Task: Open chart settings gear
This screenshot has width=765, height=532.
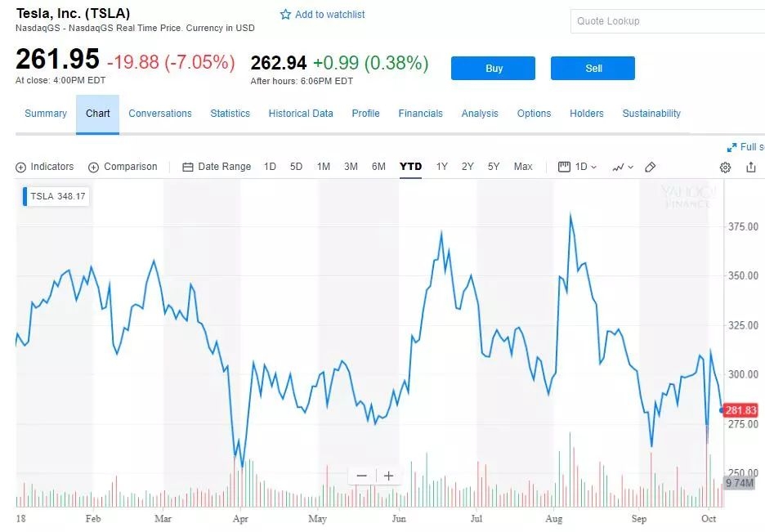Action: [x=725, y=168]
